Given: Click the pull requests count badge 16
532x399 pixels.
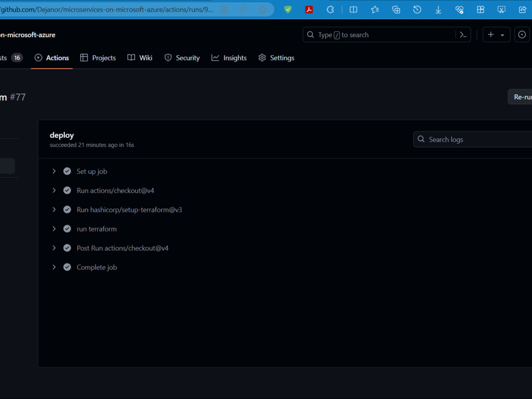Looking at the screenshot, I should pos(17,57).
